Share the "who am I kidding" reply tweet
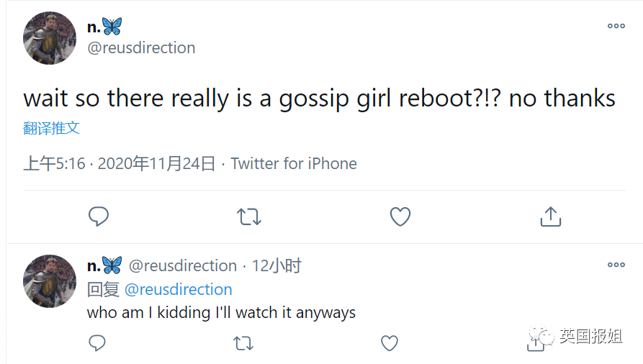 [x=535, y=345]
